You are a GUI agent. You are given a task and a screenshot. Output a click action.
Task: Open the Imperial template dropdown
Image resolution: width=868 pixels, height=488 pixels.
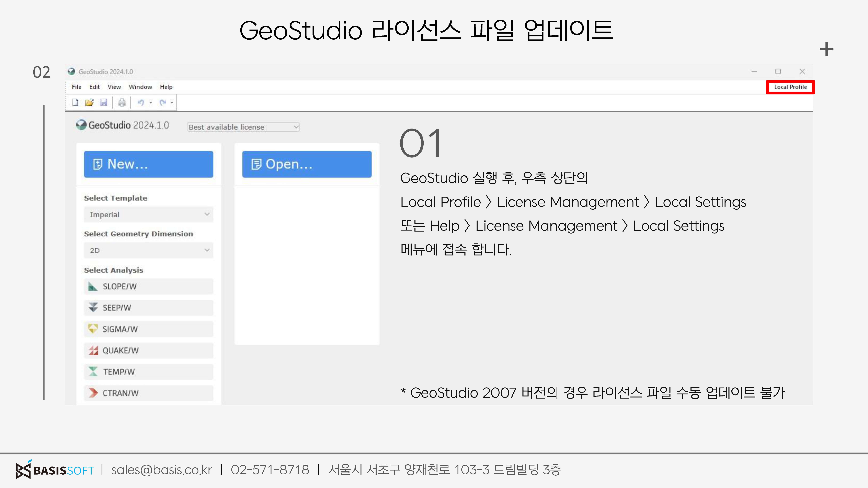point(148,215)
